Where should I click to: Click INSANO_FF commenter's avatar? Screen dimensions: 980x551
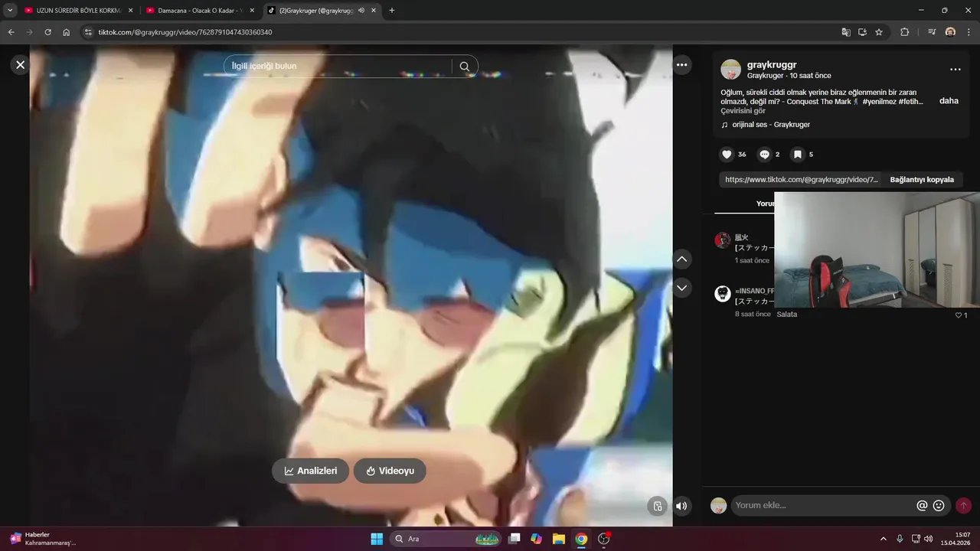[723, 294]
